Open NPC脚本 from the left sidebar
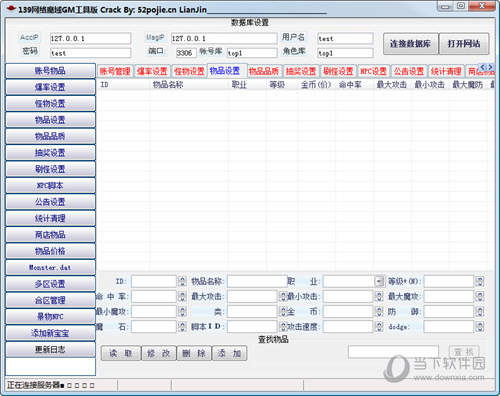Screen dimensions: 500x396 [x=50, y=185]
